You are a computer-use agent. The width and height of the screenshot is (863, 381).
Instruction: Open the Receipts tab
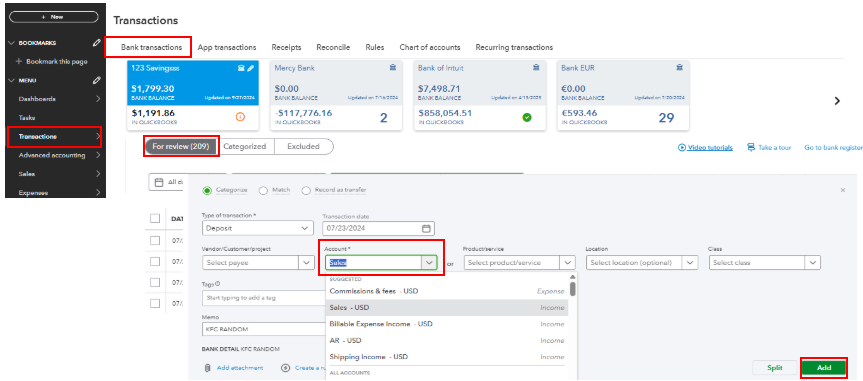[x=286, y=47]
